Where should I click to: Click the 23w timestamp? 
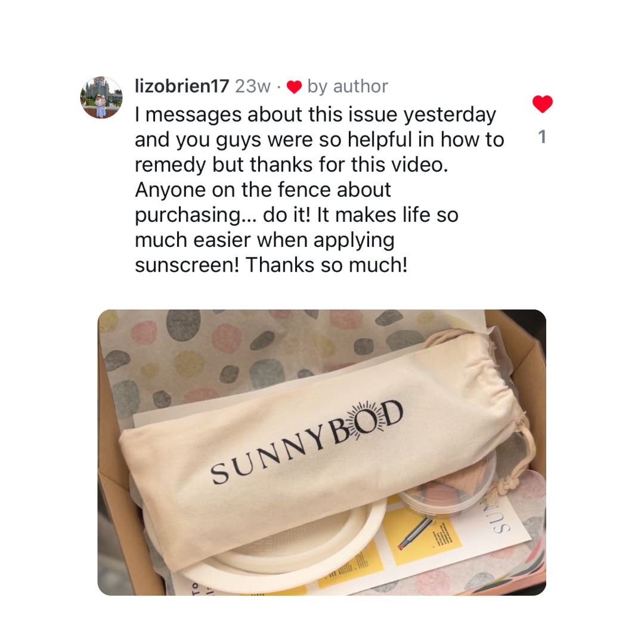253,86
